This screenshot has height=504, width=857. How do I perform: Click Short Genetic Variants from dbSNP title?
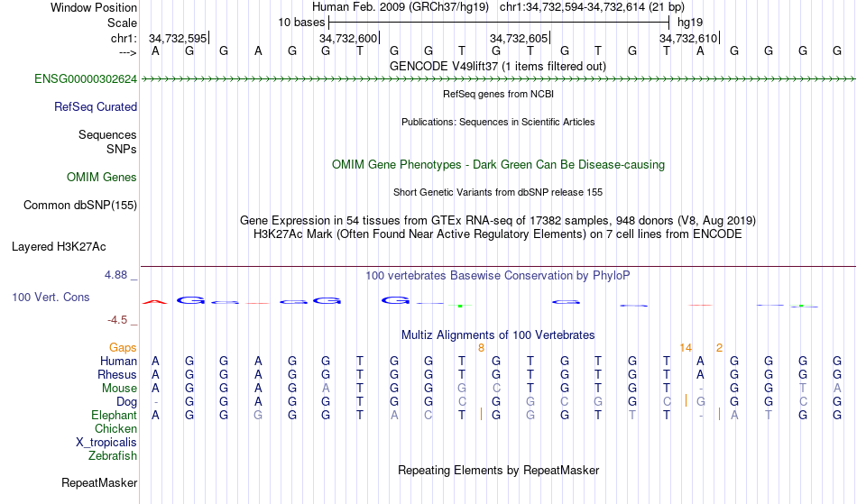498,192
